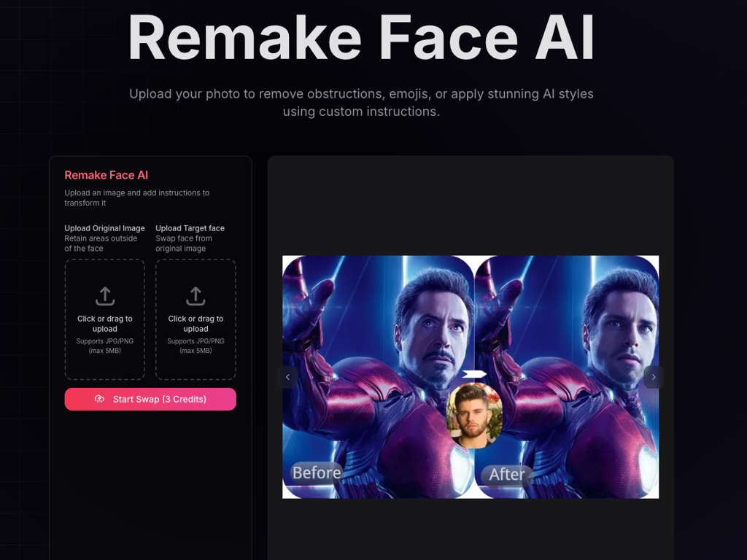Click the Upload Original Image label
The width and height of the screenshot is (747, 560).
pyautogui.click(x=104, y=228)
